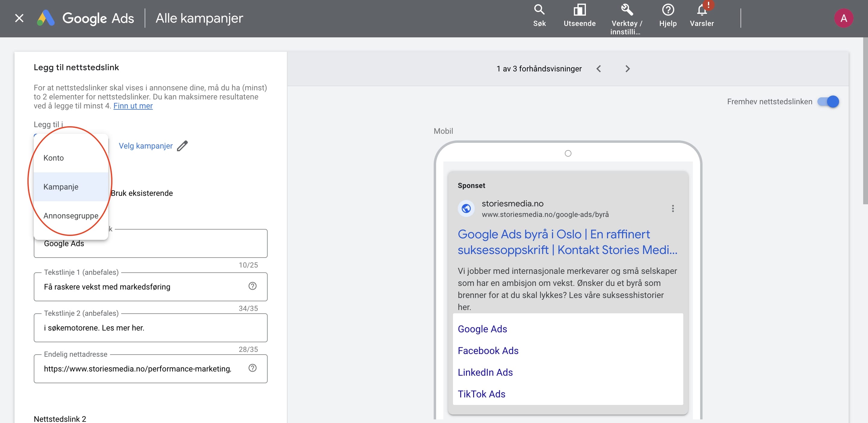Select the Bruk eksisterende option

142,193
